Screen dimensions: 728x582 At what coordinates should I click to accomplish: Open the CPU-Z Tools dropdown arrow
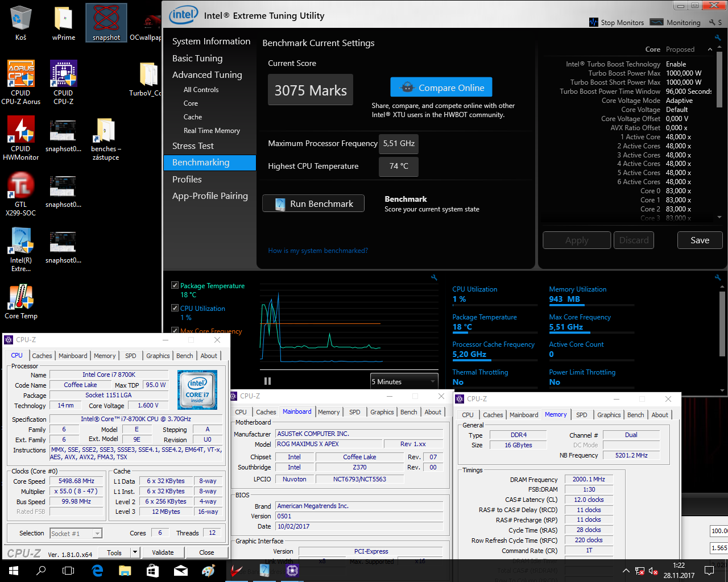point(135,552)
